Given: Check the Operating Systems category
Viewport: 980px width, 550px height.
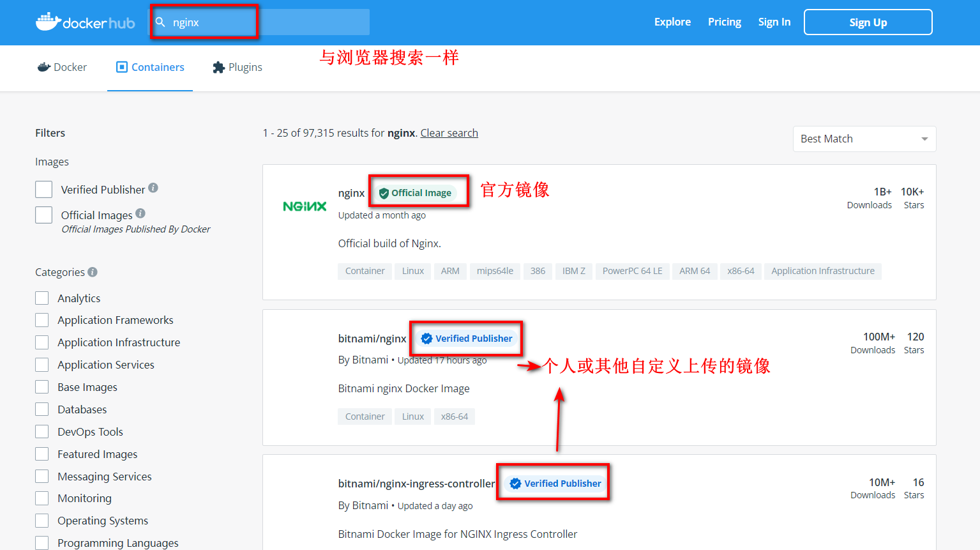Looking at the screenshot, I should (x=42, y=521).
